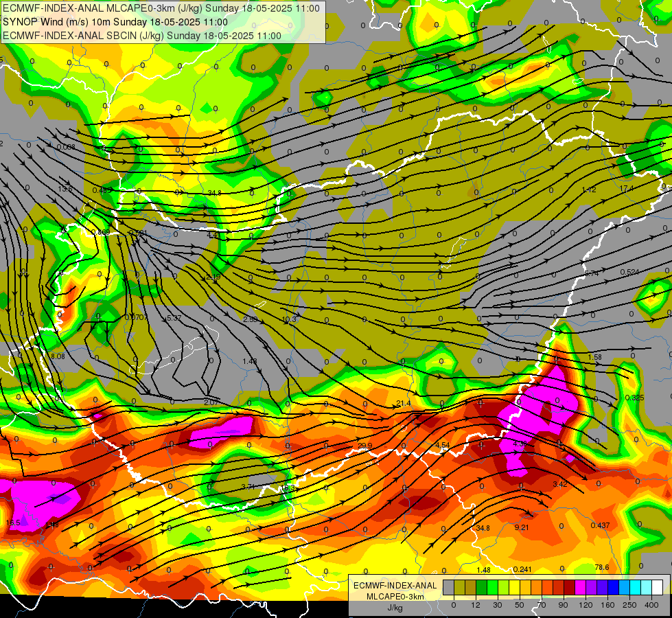The width and height of the screenshot is (672, 618).
Task: Click the map value '0.524'
Action: pos(629,272)
